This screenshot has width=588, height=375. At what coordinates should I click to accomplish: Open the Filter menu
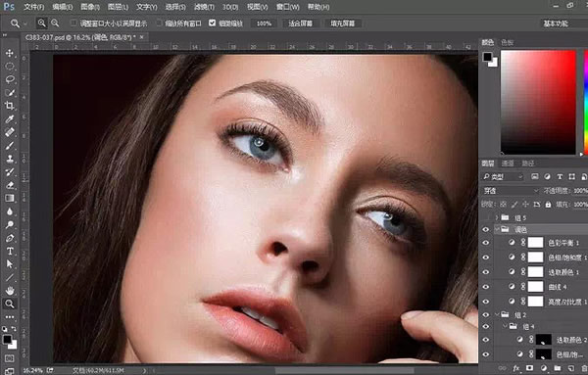click(204, 7)
